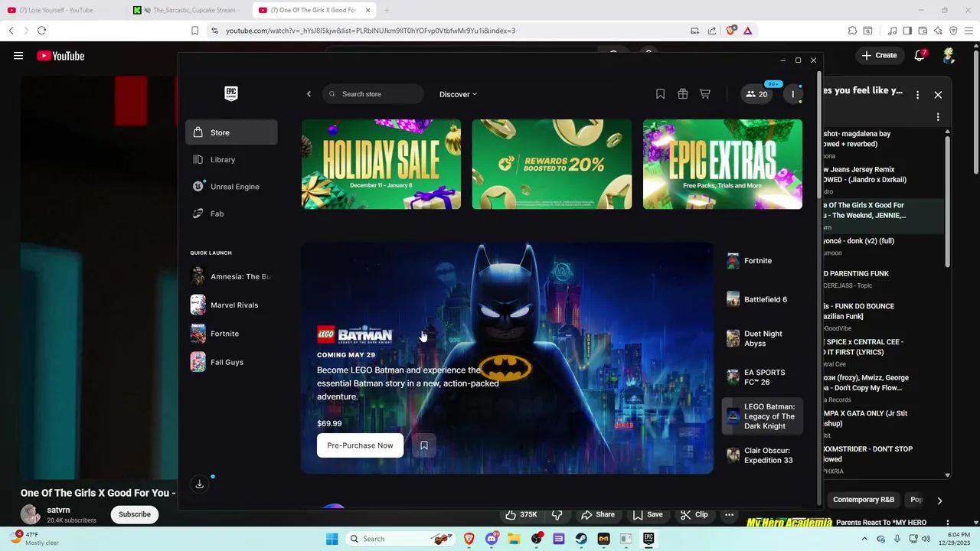
Task: Subscribe to the satvrn channel
Action: click(134, 514)
